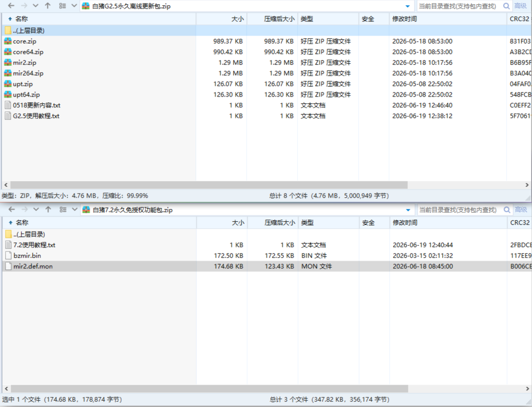Click the archive icon beside 白猪7.2永久免授权功能包.zip
Screen dimensions: 532x407
click(x=87, y=210)
